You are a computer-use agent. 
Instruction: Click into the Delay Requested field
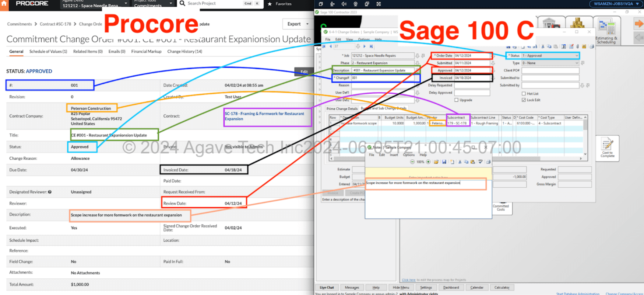click(472, 85)
